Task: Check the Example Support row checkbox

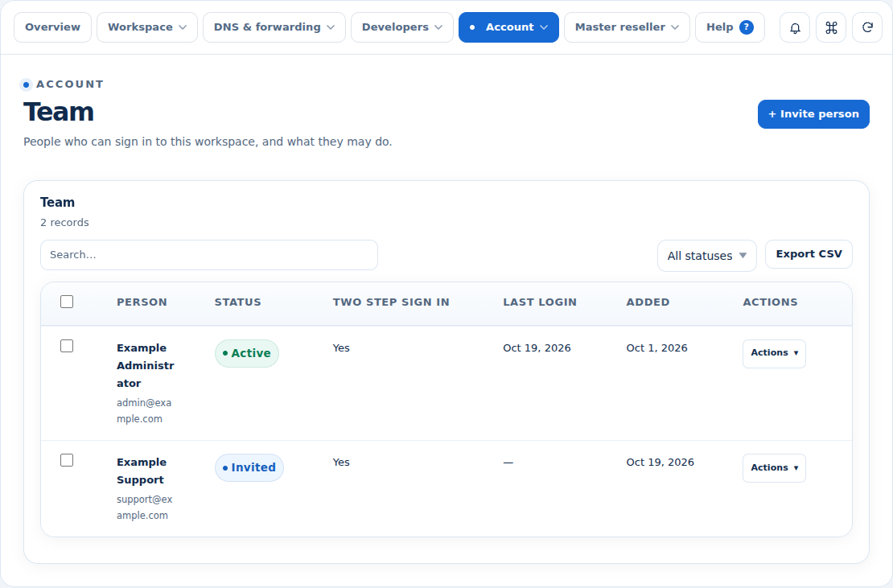Action: tap(67, 460)
